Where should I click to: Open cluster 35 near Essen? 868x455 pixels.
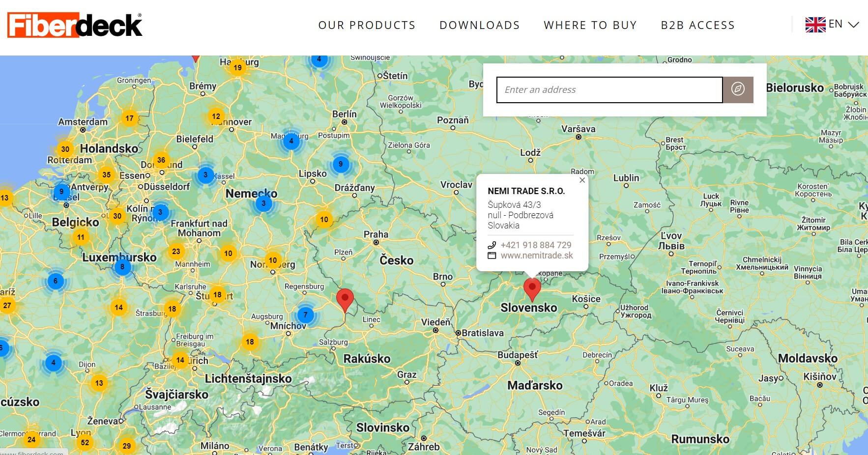point(106,174)
